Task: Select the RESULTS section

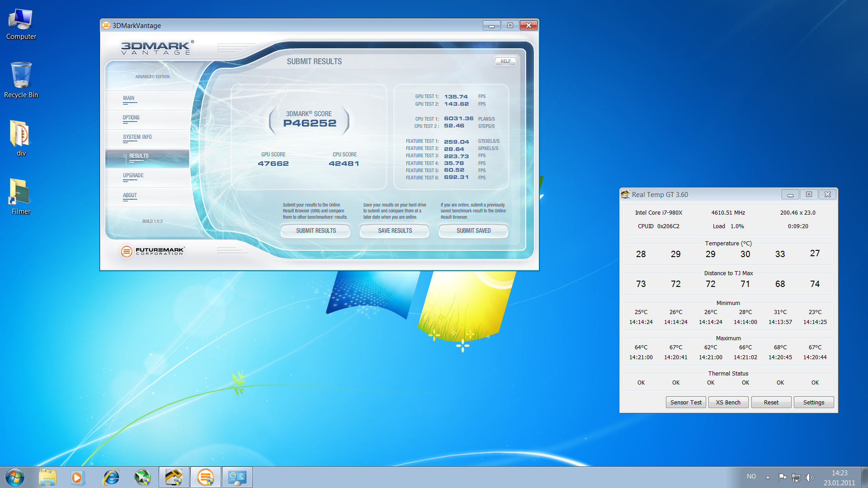Action: click(x=147, y=158)
